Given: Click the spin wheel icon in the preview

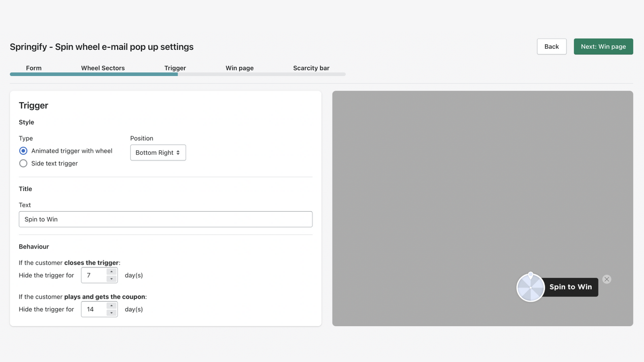Looking at the screenshot, I should (530, 287).
